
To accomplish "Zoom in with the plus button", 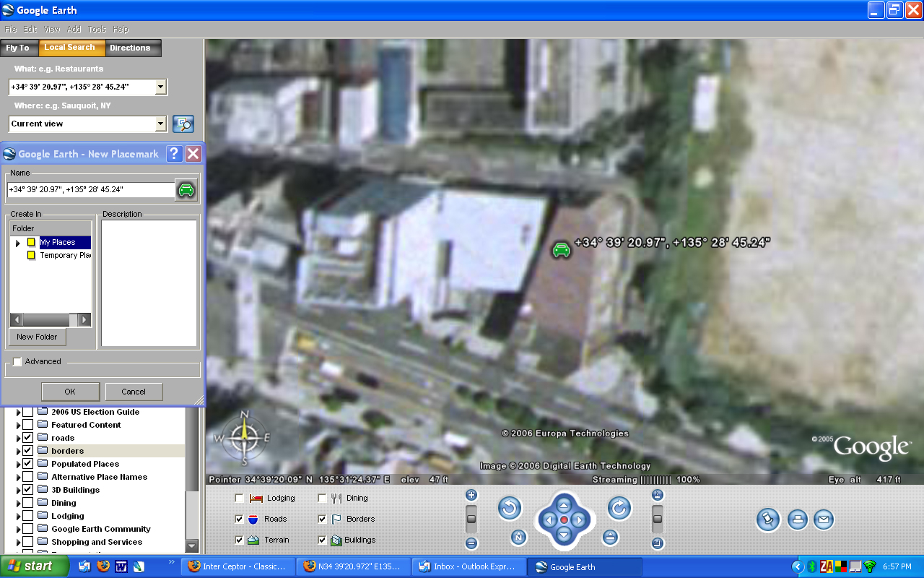I will [x=471, y=496].
